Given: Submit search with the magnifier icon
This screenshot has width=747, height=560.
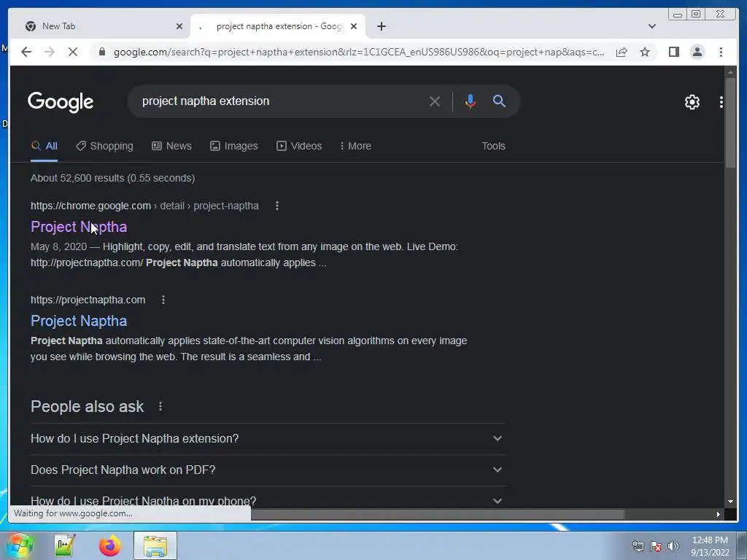Looking at the screenshot, I should click(x=499, y=101).
